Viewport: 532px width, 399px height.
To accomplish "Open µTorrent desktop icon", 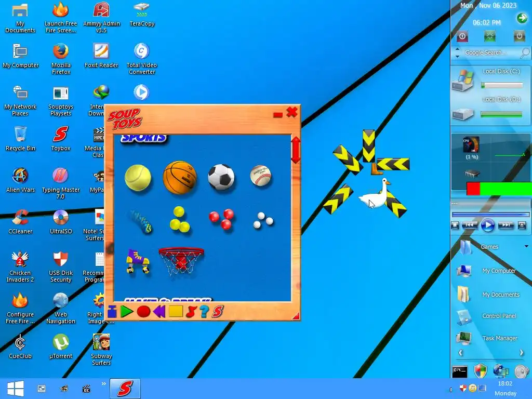I will pyautogui.click(x=61, y=347).
